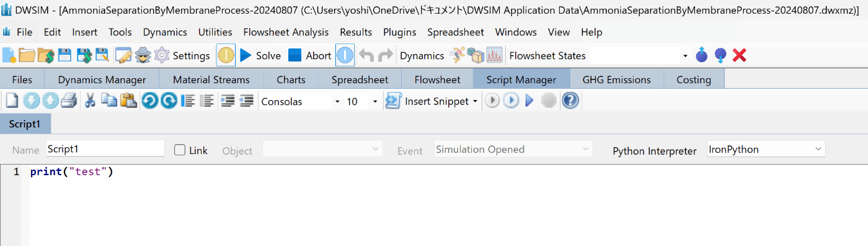868x246 pixels.
Task: Click the blue triangle run icon
Action: (x=529, y=101)
